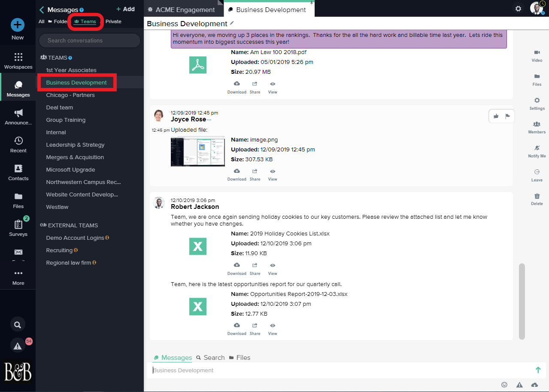Viewport: 549px width, 392px height.
Task: Open alerts icon with 54 badge
Action: 18,345
